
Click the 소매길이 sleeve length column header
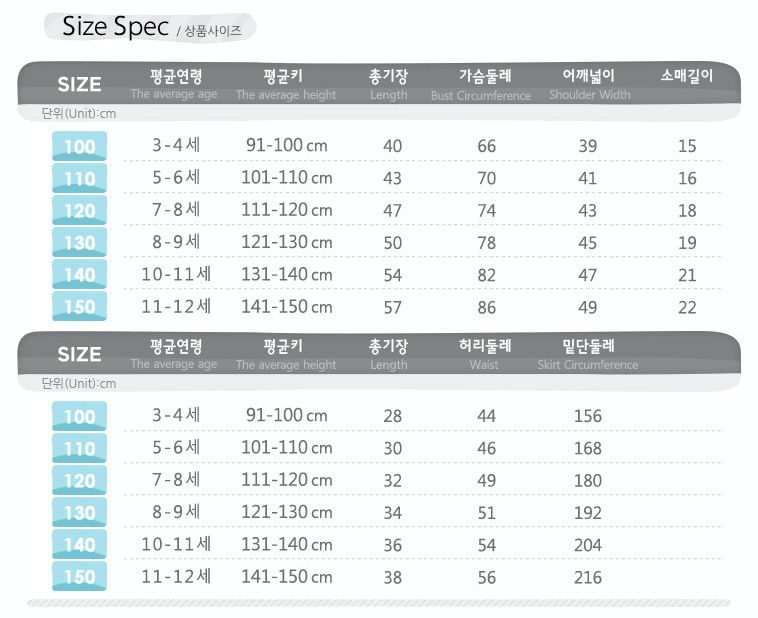tap(687, 76)
